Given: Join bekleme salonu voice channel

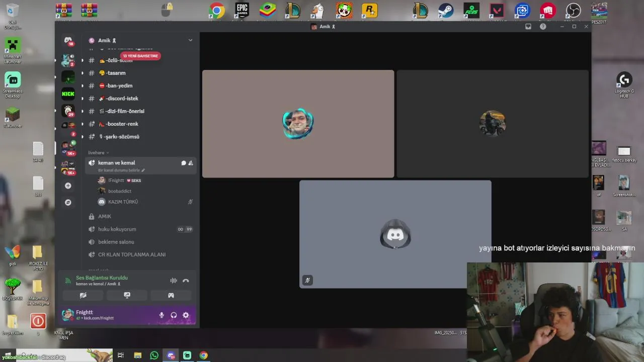Looking at the screenshot, I should click(x=140, y=242).
